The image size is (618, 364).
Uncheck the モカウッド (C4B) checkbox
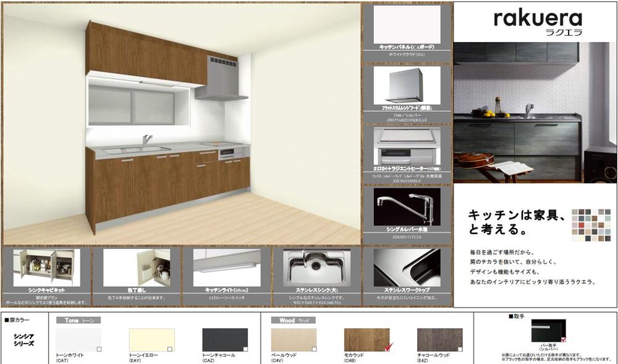pos(387,348)
